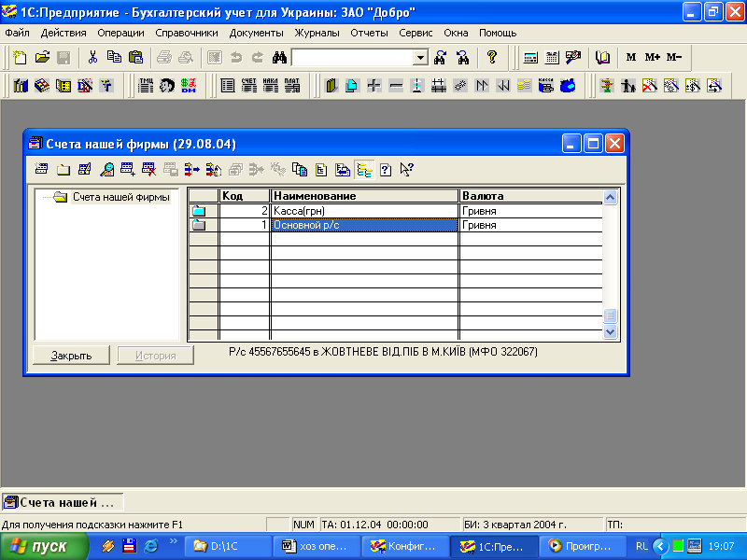Viewport: 747px width, 560px height.
Task: Switch to the Конфиг... taskbar window
Action: click(404, 546)
